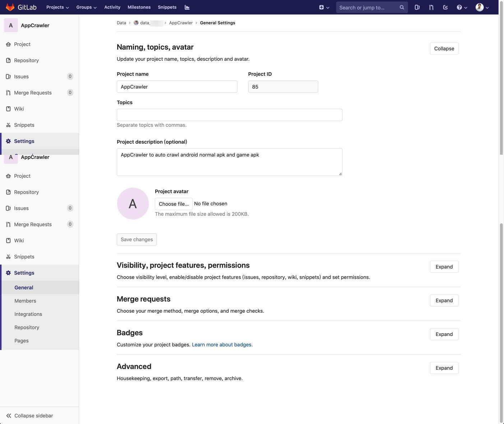Open the To-Do list checkmark icon

(445, 7)
